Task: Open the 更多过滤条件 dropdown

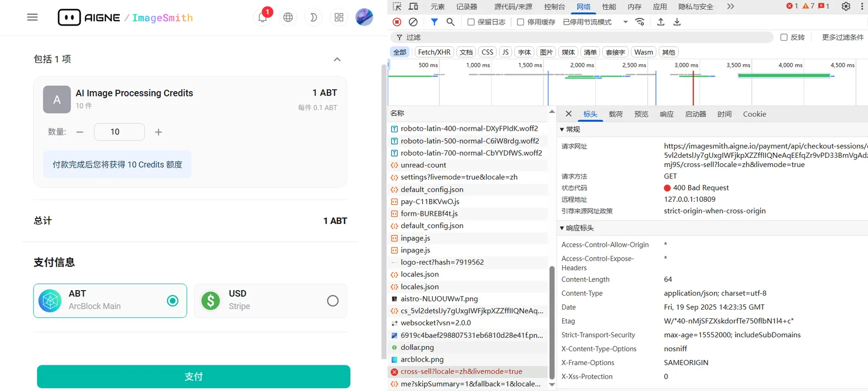Action: tap(843, 37)
